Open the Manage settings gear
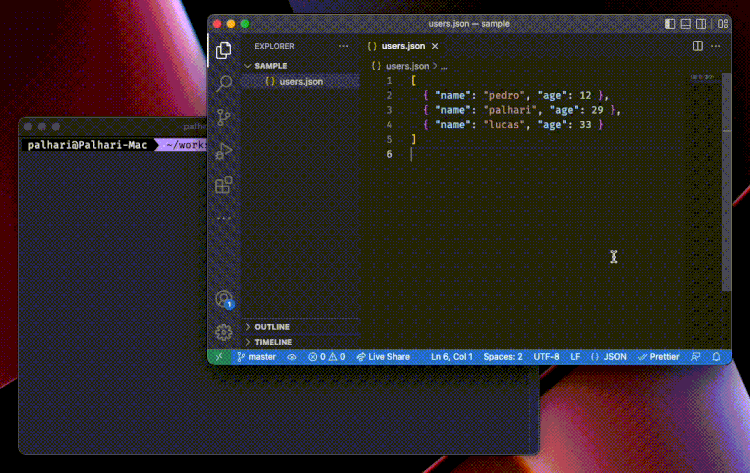Viewport: 750px width, 473px height. point(223,332)
